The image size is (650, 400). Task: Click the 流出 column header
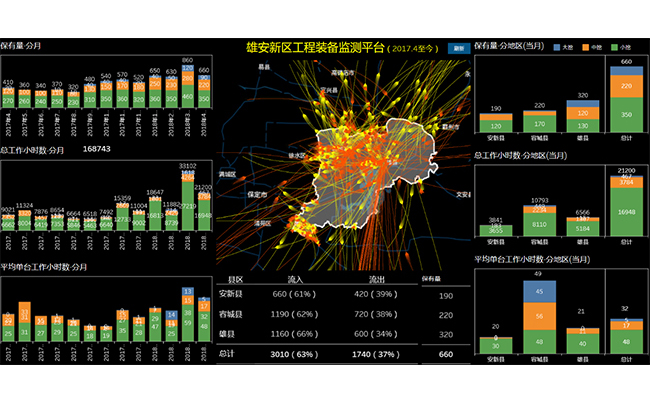(376, 279)
